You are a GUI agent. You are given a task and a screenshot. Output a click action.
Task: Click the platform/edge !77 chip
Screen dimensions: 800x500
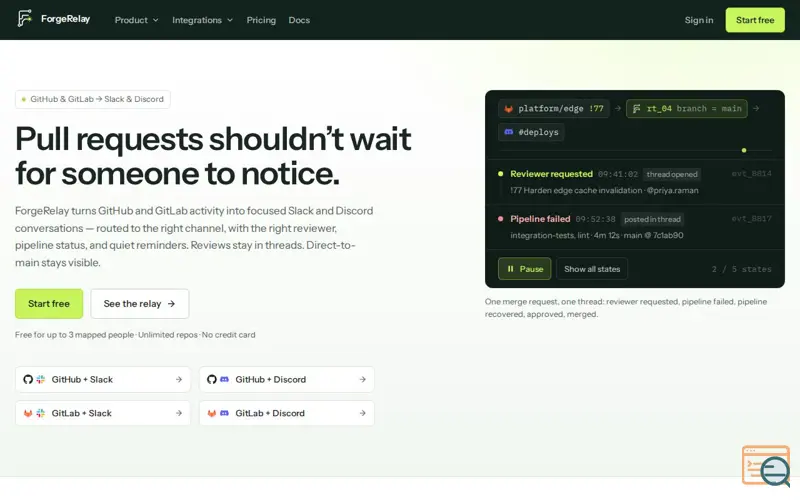coord(554,108)
